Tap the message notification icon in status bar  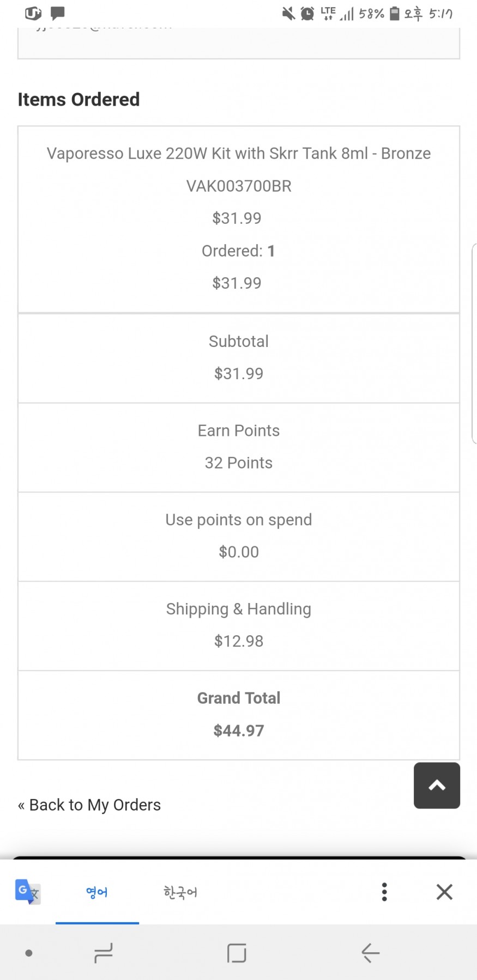[57, 13]
